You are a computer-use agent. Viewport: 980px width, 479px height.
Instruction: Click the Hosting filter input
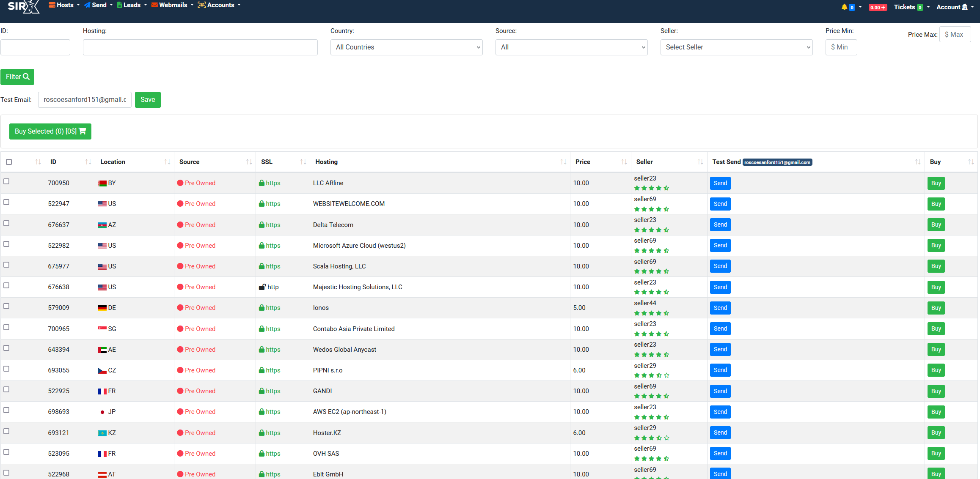200,47
